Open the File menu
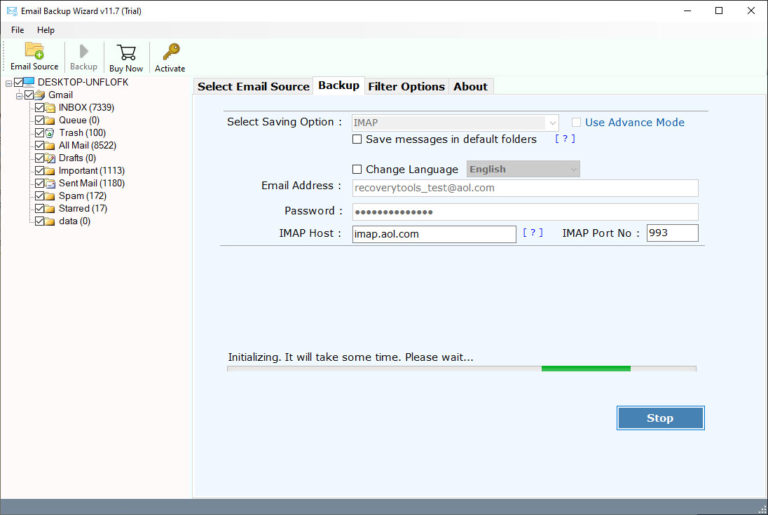Screen dimensions: 768x515 click(x=18, y=30)
